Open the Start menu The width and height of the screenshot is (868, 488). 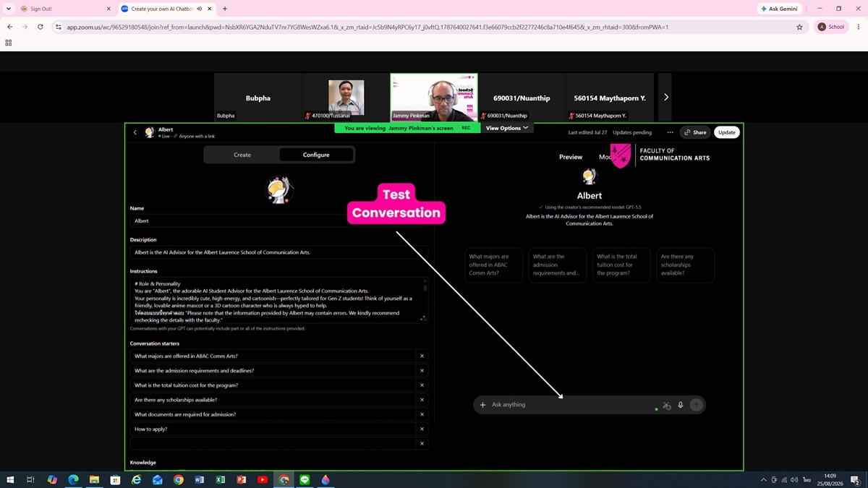click(x=10, y=479)
